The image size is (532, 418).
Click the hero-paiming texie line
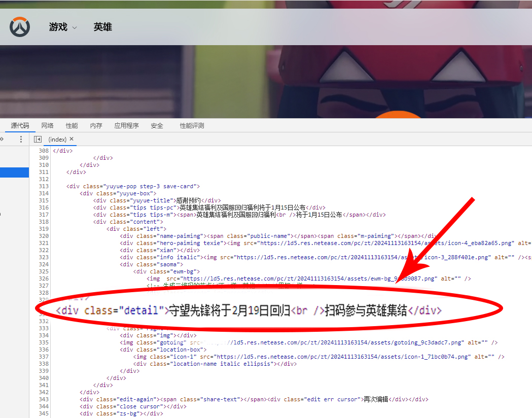tap(326, 243)
